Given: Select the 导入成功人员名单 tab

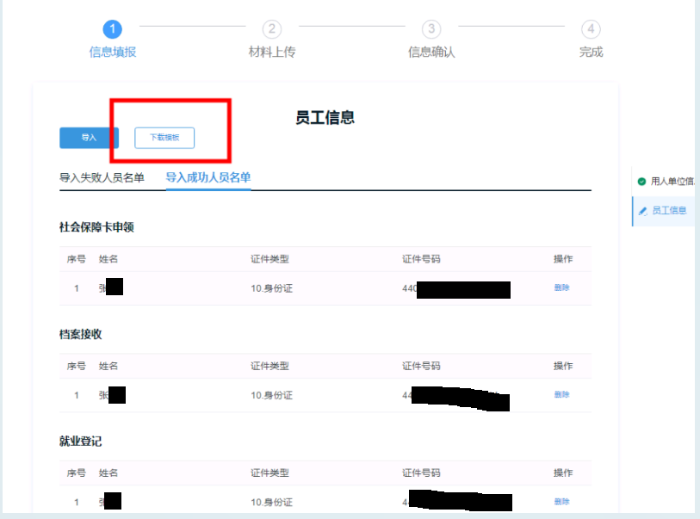Looking at the screenshot, I should point(208,178).
